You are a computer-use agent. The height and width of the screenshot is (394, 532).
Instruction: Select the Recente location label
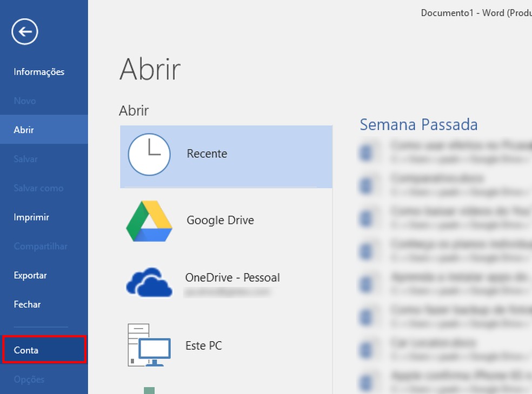click(207, 153)
